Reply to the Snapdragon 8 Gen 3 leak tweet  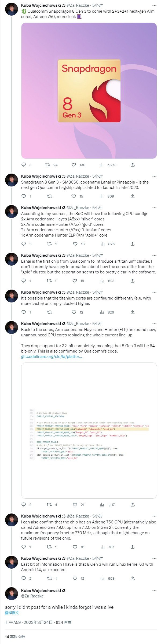tap(24, 165)
